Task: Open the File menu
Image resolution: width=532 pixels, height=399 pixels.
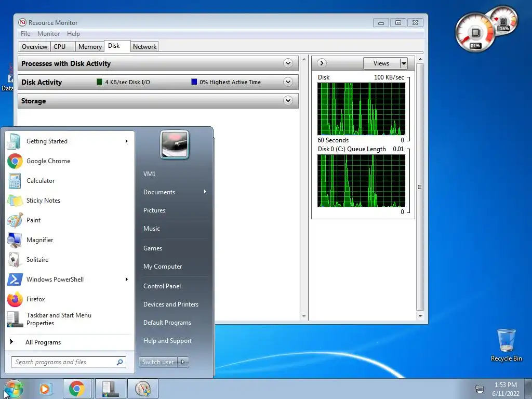Action: (x=25, y=34)
